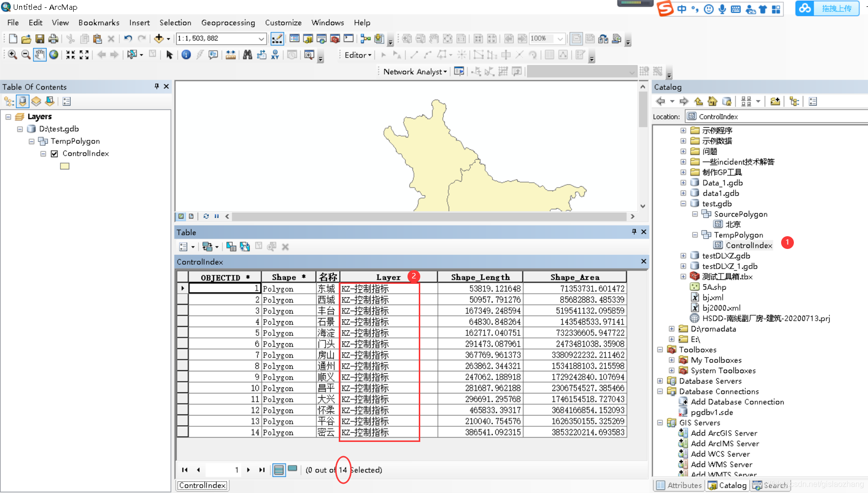Image resolution: width=868 pixels, height=493 pixels.
Task: Switch to the Attributes tab
Action: coord(679,485)
